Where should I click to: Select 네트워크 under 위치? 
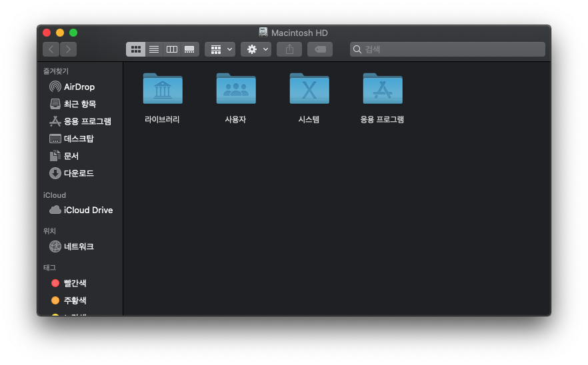pos(71,246)
